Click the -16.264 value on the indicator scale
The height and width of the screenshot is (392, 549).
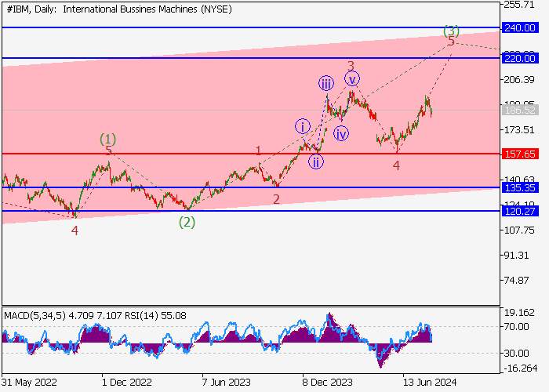tap(520, 368)
